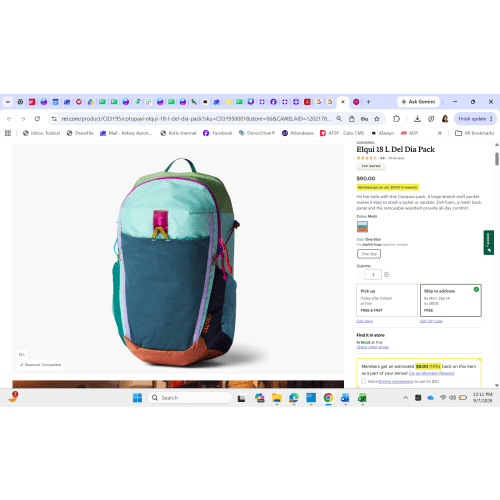Image resolution: width=500 pixels, height=500 pixels.
Task: Click the Ask Gemini button
Action: [418, 102]
